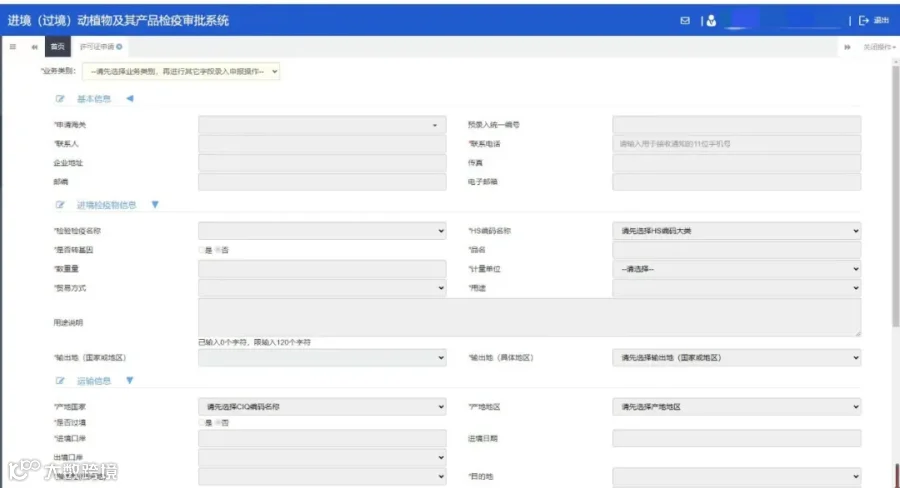900x488 pixels.
Task: Click the 进境检疫物信息 section heading
Action: click(x=107, y=205)
